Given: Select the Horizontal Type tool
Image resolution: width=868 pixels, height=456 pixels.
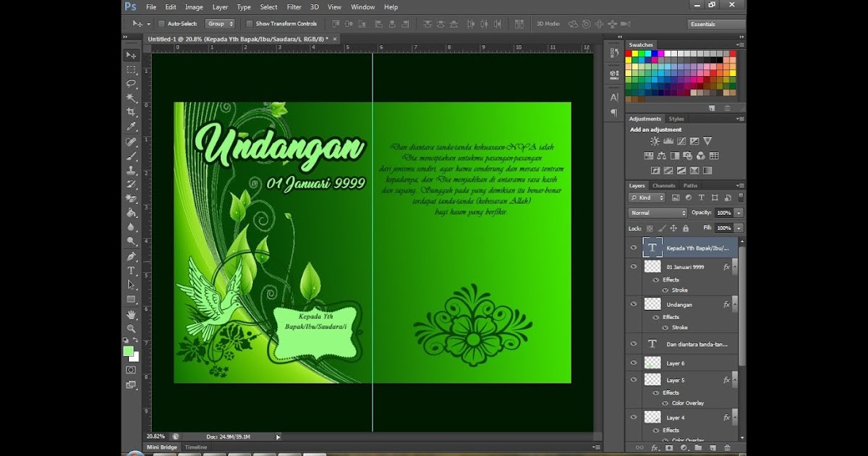Looking at the screenshot, I should pos(131,271).
